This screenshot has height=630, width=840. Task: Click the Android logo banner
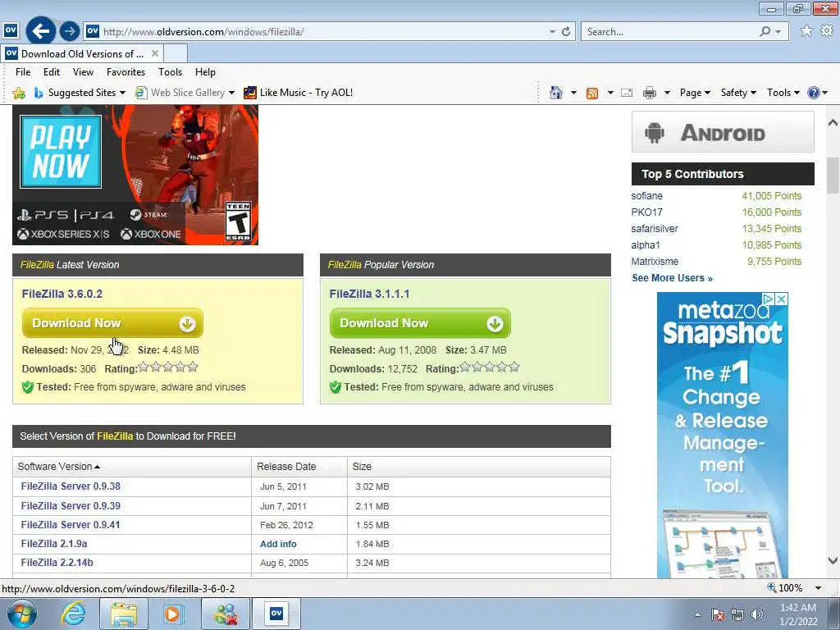(x=723, y=132)
